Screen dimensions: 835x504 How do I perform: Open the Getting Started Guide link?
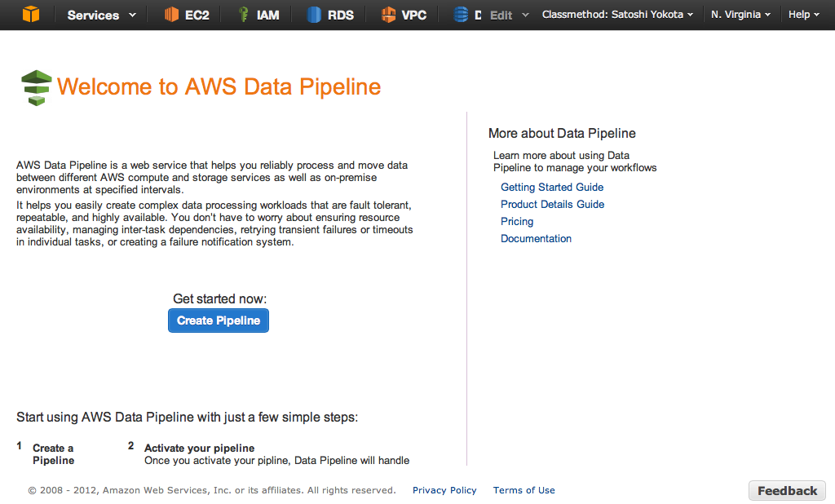[551, 187]
